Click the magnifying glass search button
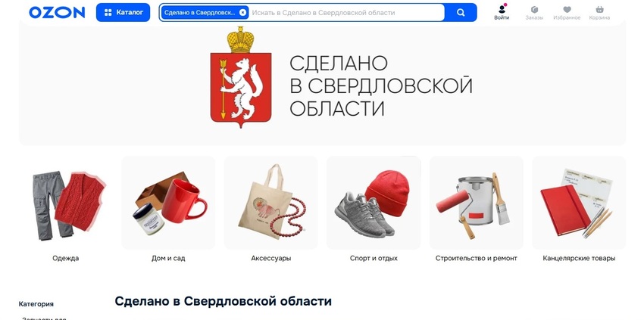 [x=461, y=13]
